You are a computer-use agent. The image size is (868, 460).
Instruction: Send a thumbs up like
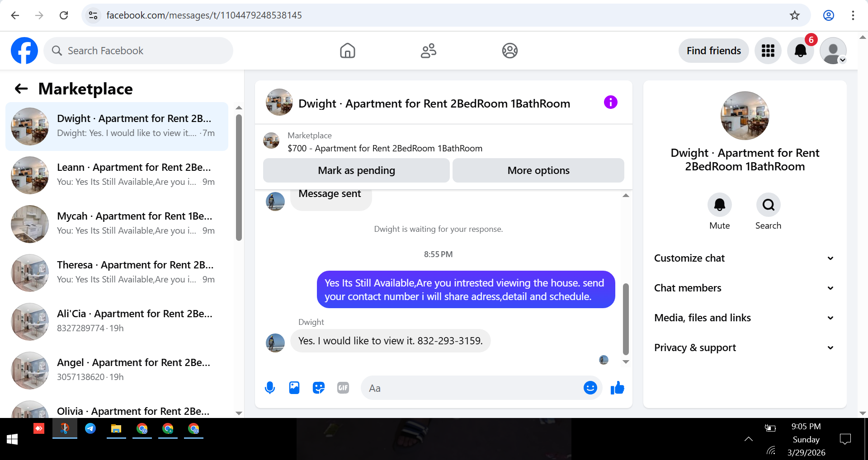pyautogui.click(x=617, y=388)
